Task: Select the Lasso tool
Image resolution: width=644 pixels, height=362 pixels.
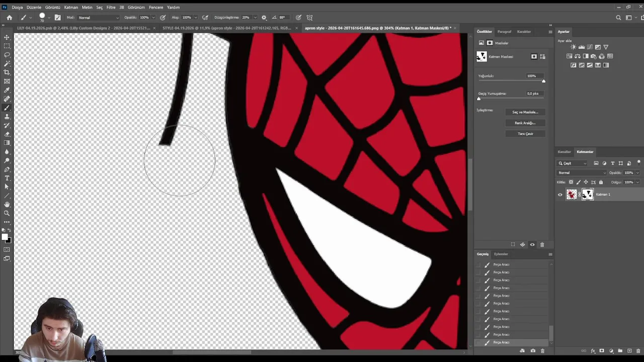Action: click(x=7, y=55)
